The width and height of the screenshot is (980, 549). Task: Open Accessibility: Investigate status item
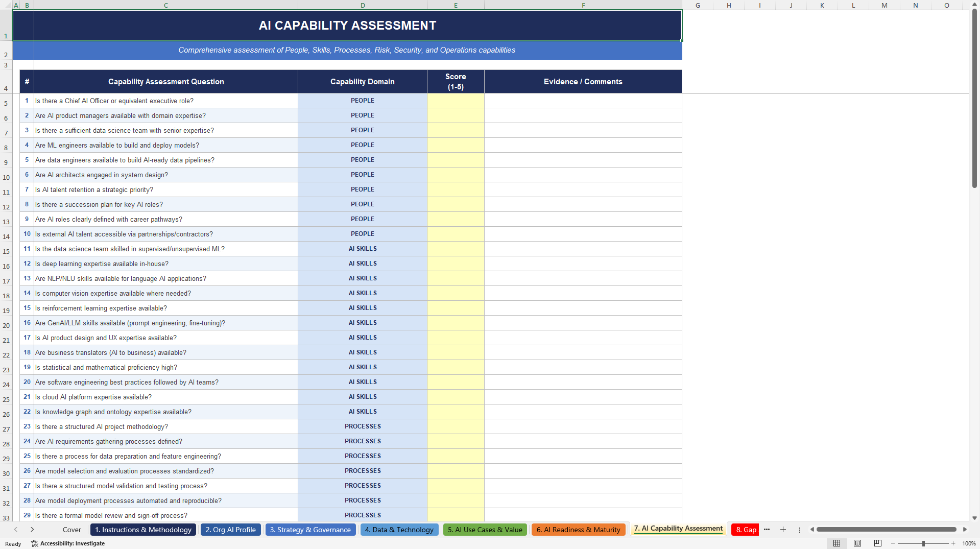click(68, 543)
